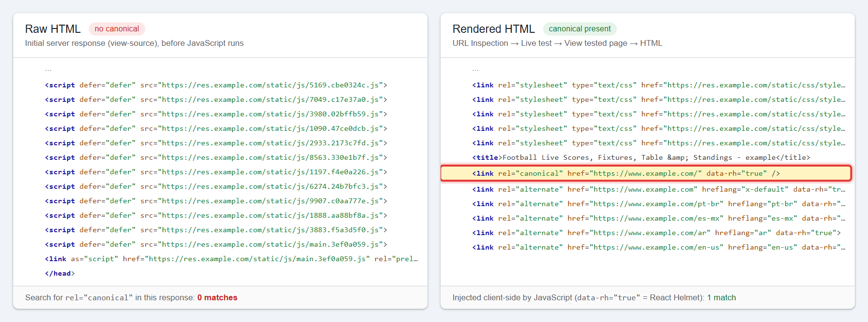Screen dimensions: 868x322
Task: Click the script line with 1888.aa88bf8a.js
Action: (x=216, y=215)
